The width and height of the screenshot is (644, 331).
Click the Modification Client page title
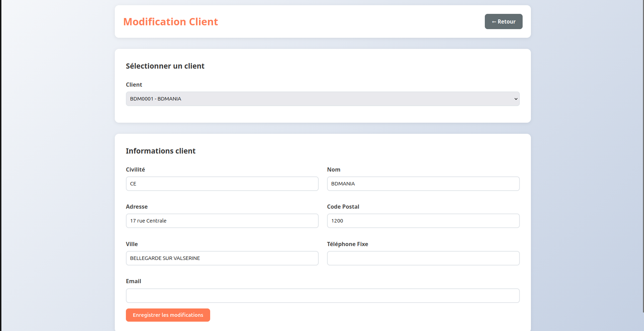coord(170,21)
